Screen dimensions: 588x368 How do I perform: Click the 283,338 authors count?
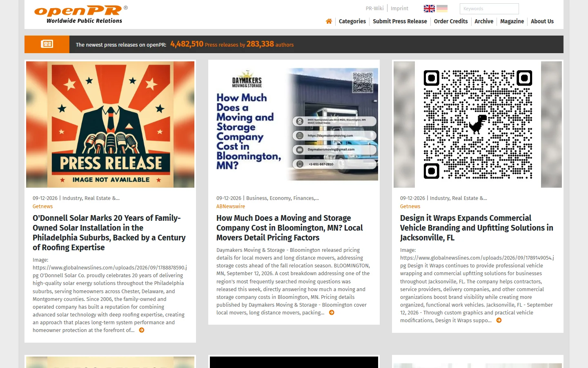pos(260,44)
